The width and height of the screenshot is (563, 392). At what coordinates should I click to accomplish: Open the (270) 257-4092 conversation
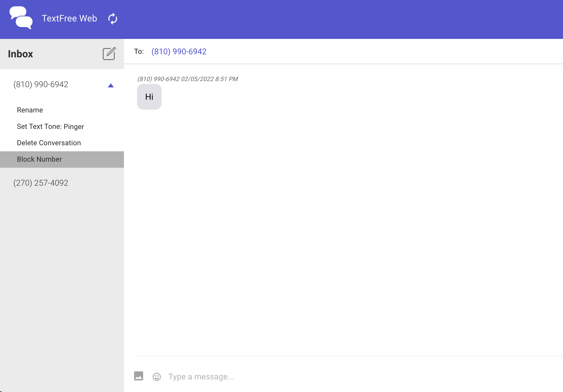pyautogui.click(x=41, y=183)
